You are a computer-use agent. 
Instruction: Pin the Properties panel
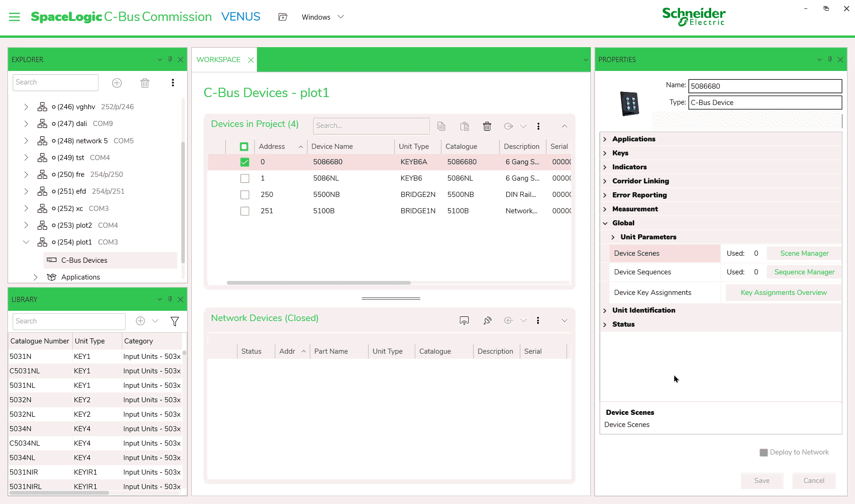point(829,59)
